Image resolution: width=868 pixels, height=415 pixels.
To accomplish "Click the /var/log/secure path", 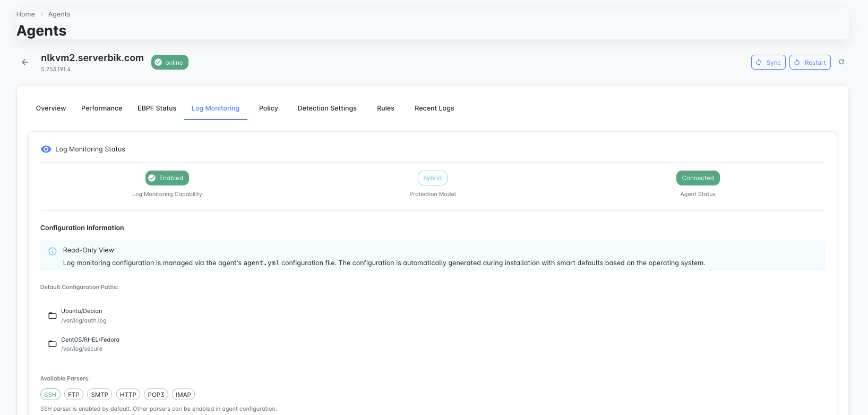I will click(x=82, y=349).
